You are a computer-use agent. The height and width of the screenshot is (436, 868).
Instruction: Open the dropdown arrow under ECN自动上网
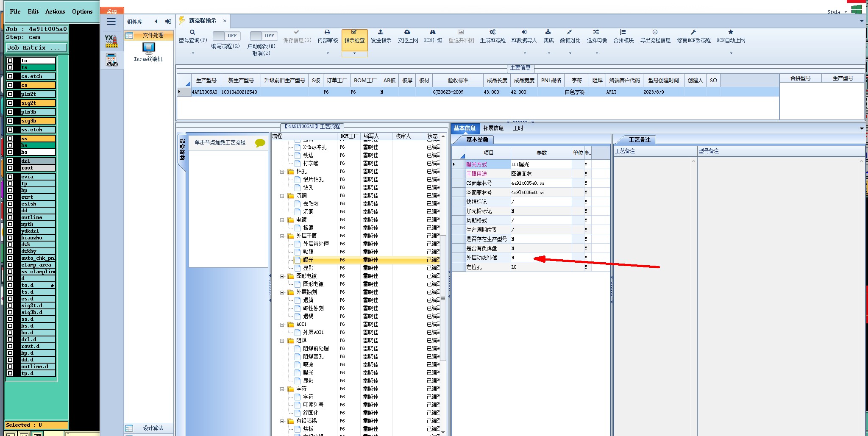pyautogui.click(x=731, y=53)
